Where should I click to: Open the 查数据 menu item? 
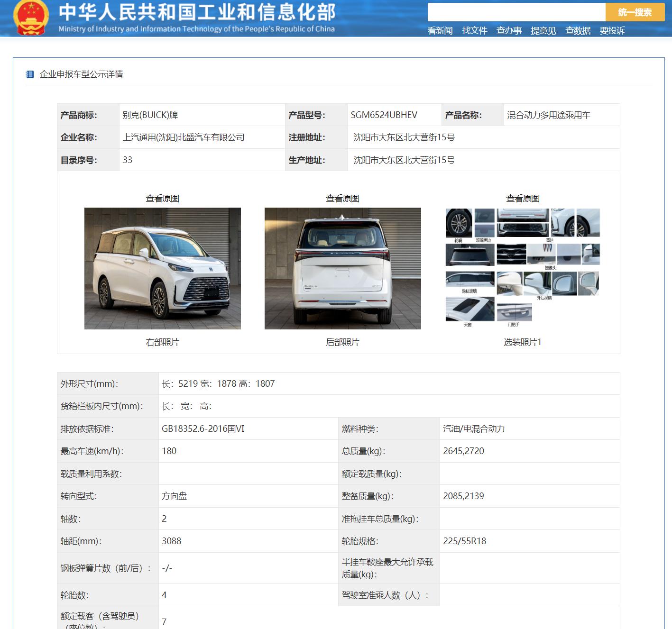tap(578, 31)
